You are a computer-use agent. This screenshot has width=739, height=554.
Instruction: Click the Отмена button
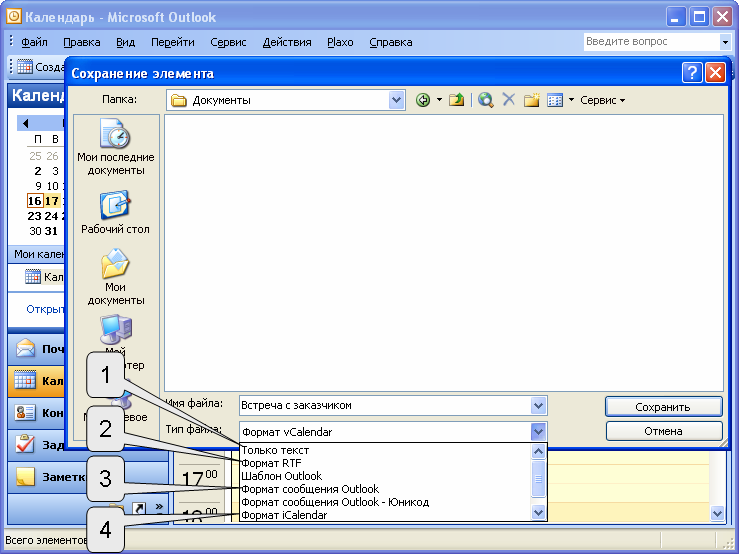(x=664, y=431)
